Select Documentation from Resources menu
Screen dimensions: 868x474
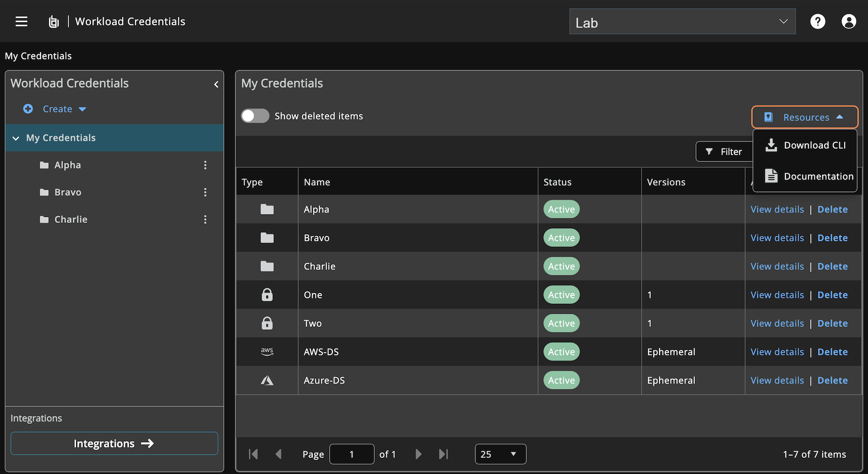[x=805, y=176]
